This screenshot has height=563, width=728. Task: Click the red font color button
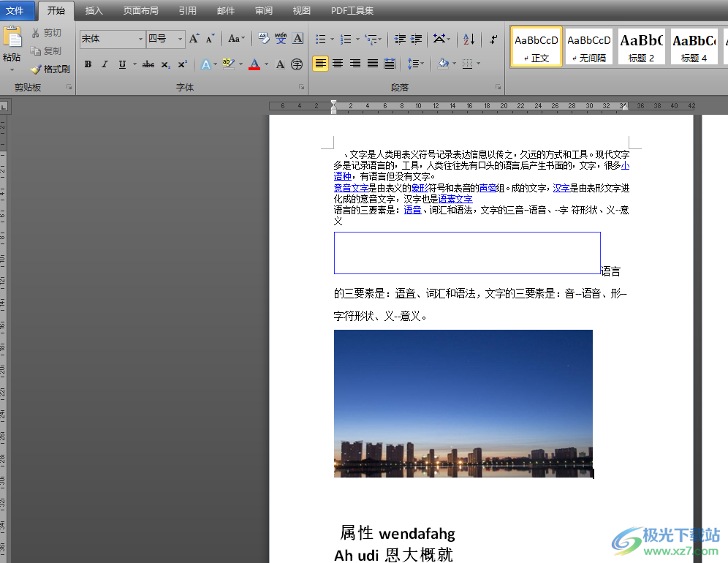(254, 64)
